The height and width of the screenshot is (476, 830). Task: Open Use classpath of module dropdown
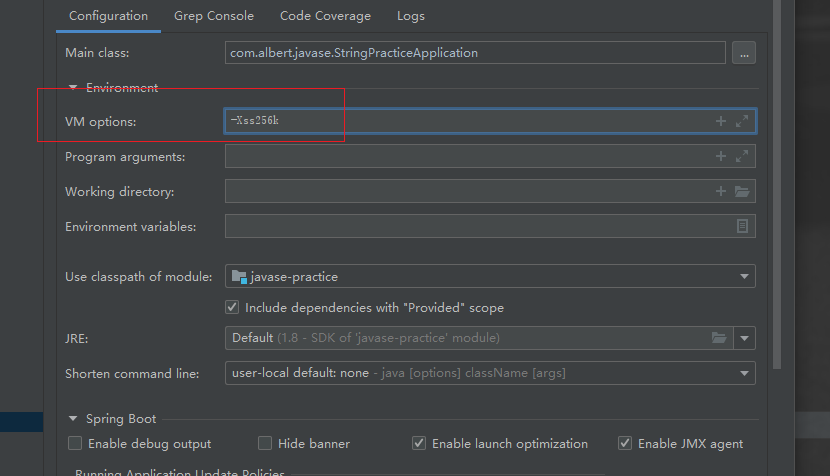pyautogui.click(x=744, y=276)
